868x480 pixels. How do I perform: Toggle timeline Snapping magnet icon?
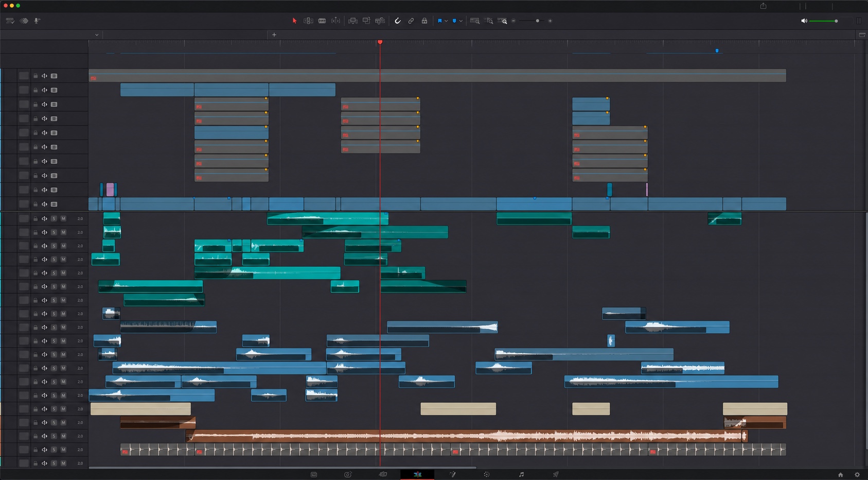[397, 21]
